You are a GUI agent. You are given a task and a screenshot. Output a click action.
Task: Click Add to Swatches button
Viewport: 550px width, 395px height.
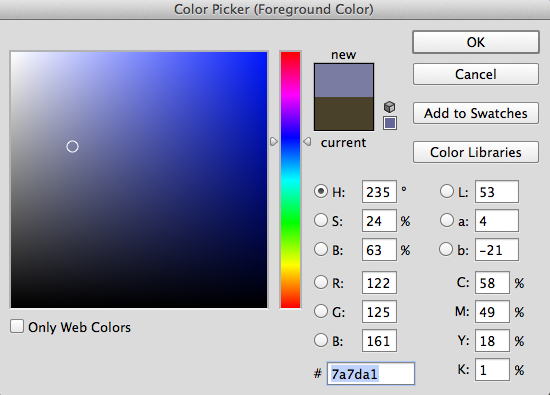click(x=476, y=113)
